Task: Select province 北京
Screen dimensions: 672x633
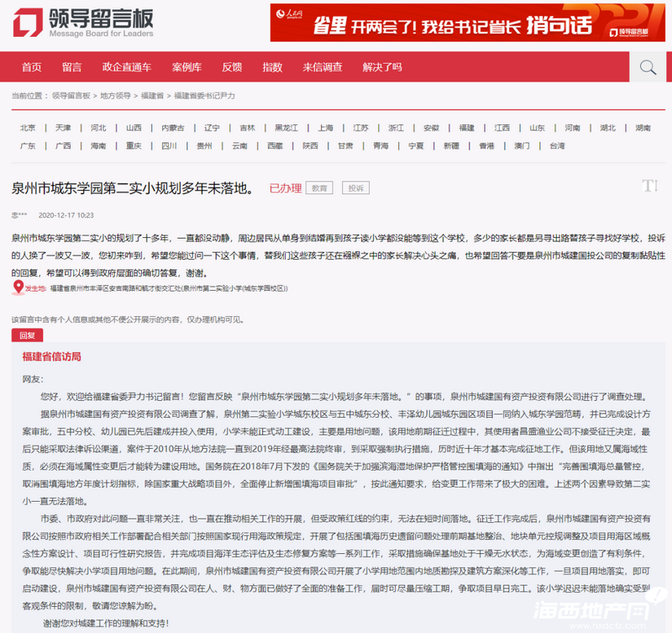Action: pos(28,128)
